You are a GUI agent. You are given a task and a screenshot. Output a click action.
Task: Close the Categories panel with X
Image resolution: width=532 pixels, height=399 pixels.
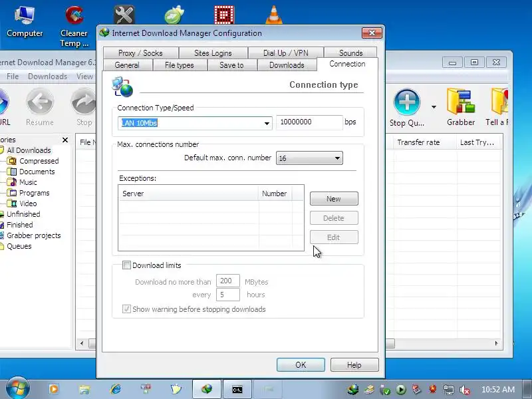pos(65,140)
